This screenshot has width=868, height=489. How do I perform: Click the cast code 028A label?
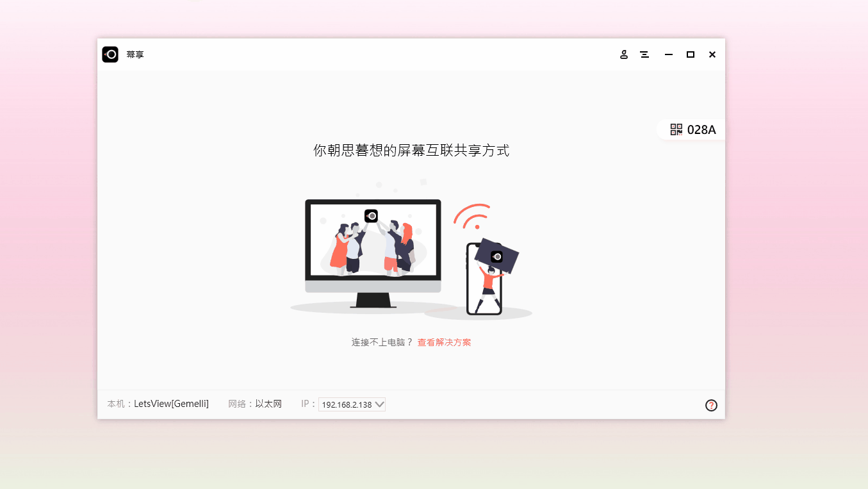point(702,129)
